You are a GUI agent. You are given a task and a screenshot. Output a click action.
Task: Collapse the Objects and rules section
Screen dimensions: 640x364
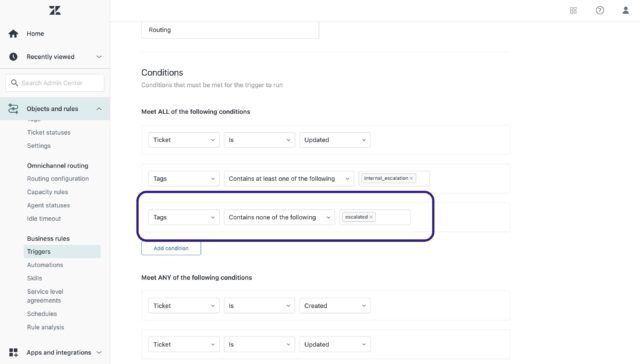[x=99, y=109]
